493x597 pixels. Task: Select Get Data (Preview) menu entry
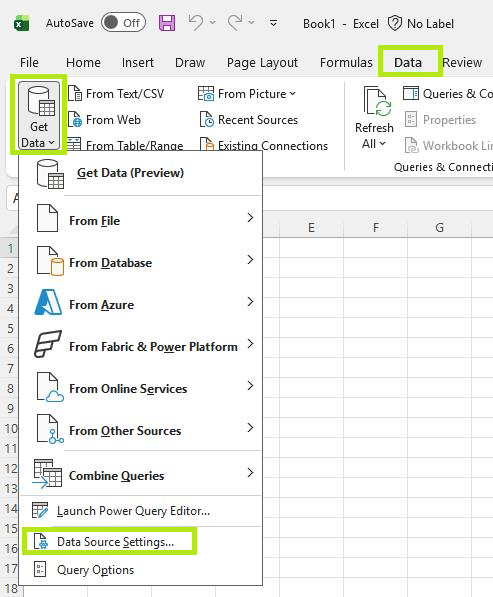pos(141,173)
